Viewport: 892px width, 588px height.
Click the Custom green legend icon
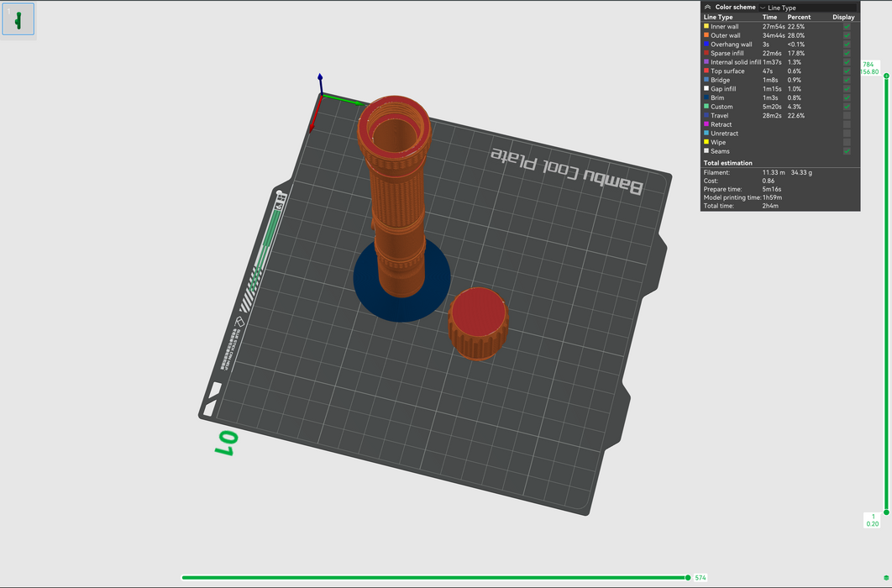click(706, 107)
